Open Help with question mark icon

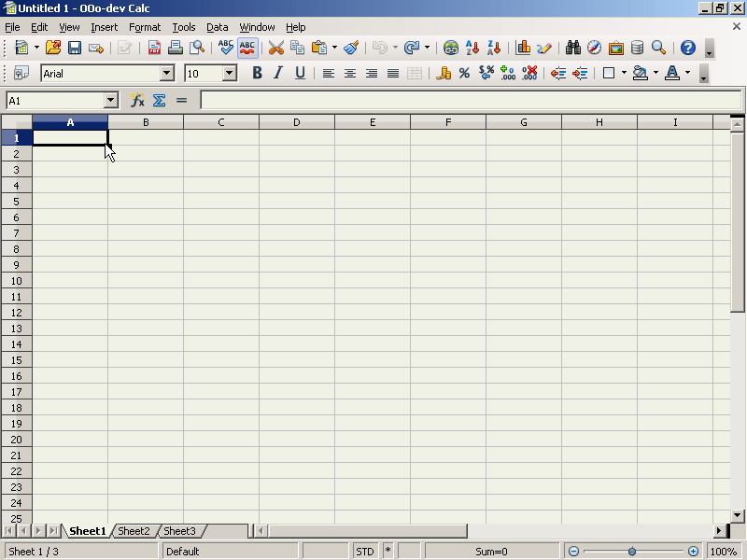[688, 48]
